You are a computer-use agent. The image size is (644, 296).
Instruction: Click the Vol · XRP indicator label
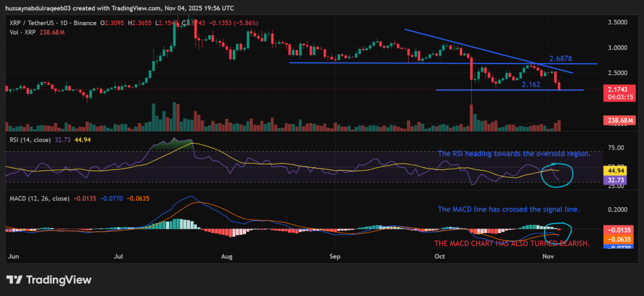(20, 31)
